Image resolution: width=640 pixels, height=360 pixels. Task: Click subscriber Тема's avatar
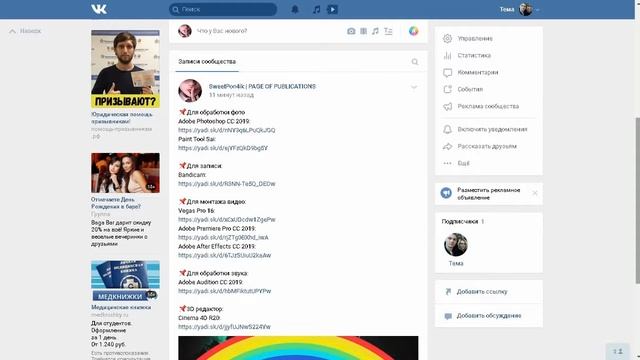click(456, 244)
